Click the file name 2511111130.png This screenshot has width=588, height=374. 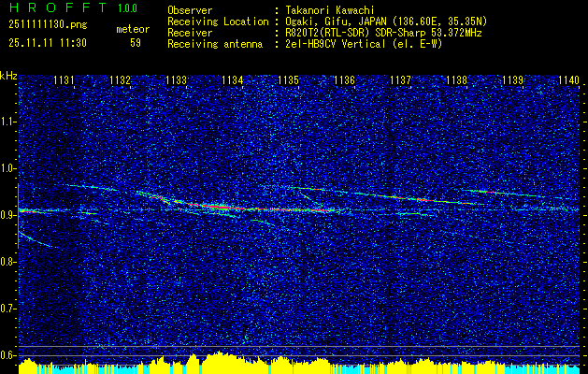(48, 24)
